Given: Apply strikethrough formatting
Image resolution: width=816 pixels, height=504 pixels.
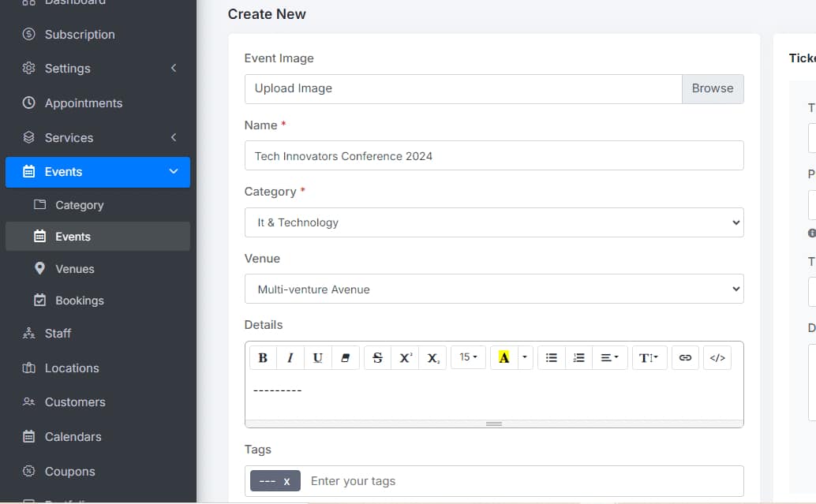Looking at the screenshot, I should point(377,357).
